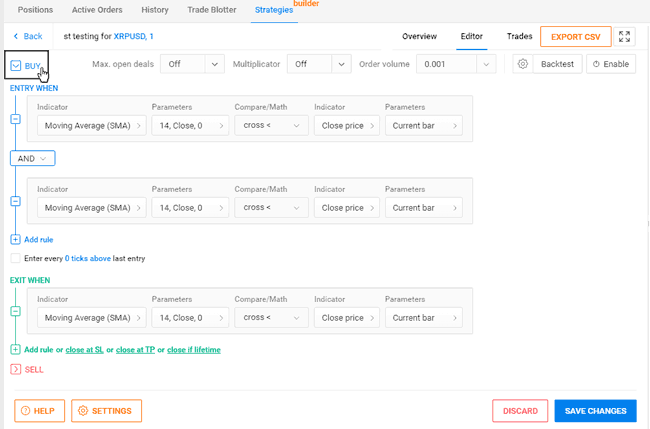Image resolution: width=650 pixels, height=429 pixels.
Task: Click the minus icon for first entry rule
Action: (x=15, y=119)
